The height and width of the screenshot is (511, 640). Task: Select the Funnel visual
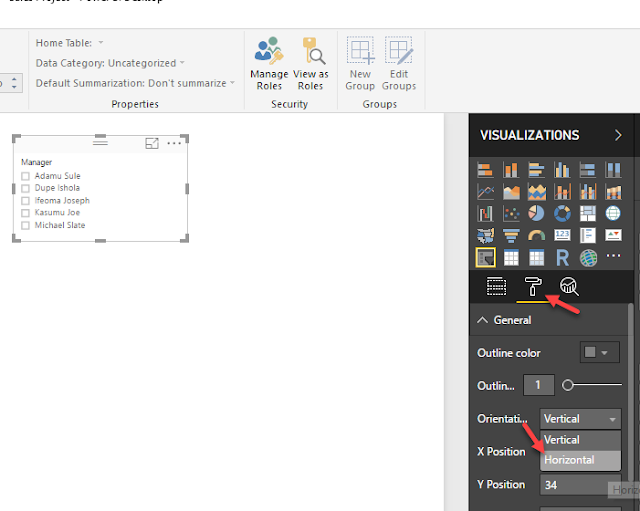click(x=511, y=235)
